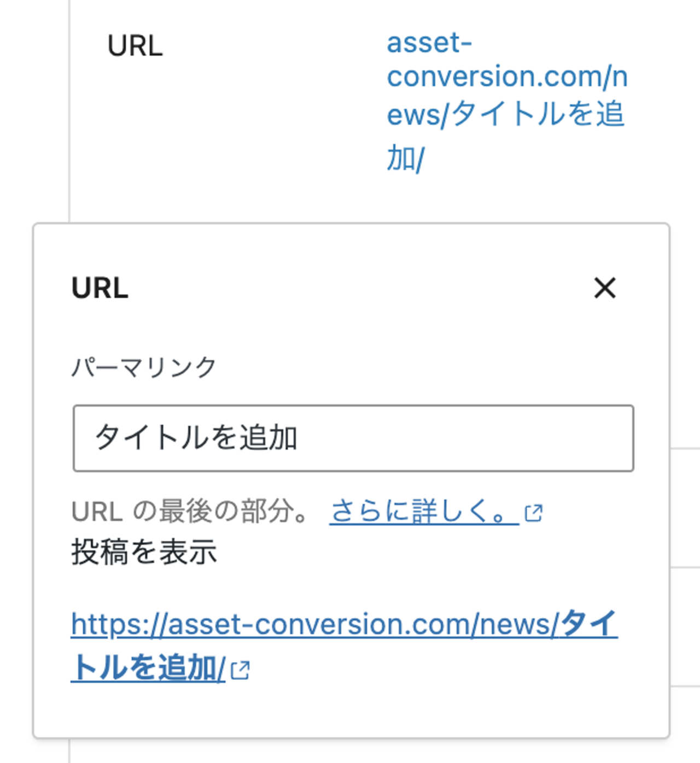This screenshot has height=763, width=700.
Task: Open the さらに詳しく。 help link
Action: 424,512
